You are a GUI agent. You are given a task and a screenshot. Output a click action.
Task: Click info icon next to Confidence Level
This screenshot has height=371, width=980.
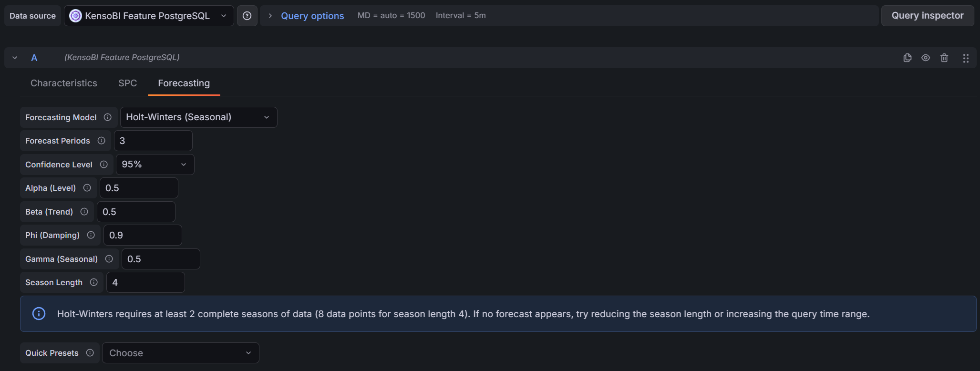point(104,165)
